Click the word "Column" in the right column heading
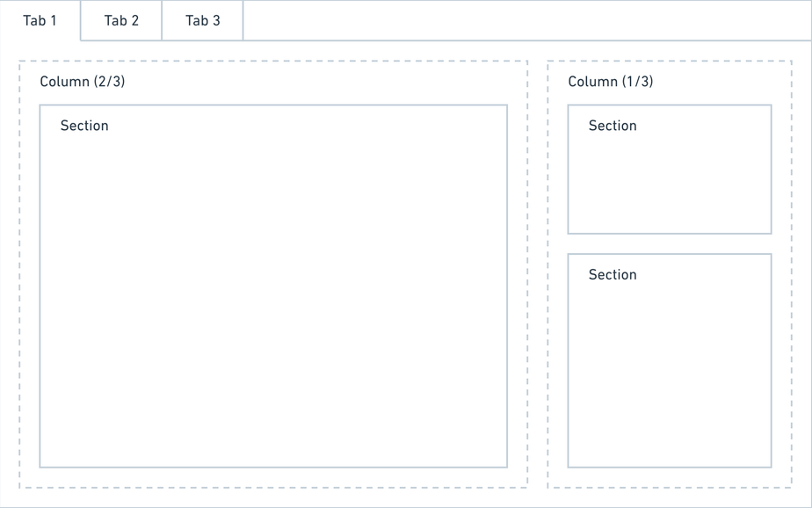Screen dimensions: 812x508 tap(593, 82)
